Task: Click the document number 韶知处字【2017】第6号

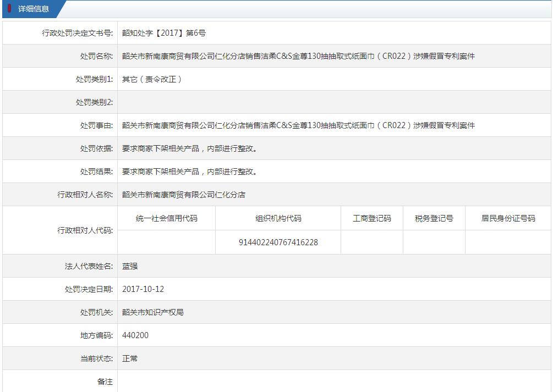Action: pos(164,33)
